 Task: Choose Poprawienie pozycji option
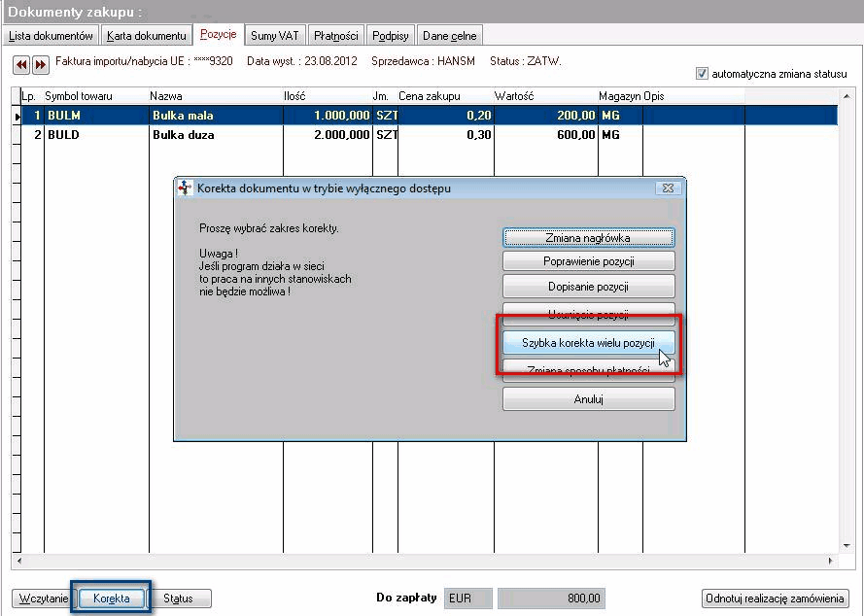tap(589, 261)
